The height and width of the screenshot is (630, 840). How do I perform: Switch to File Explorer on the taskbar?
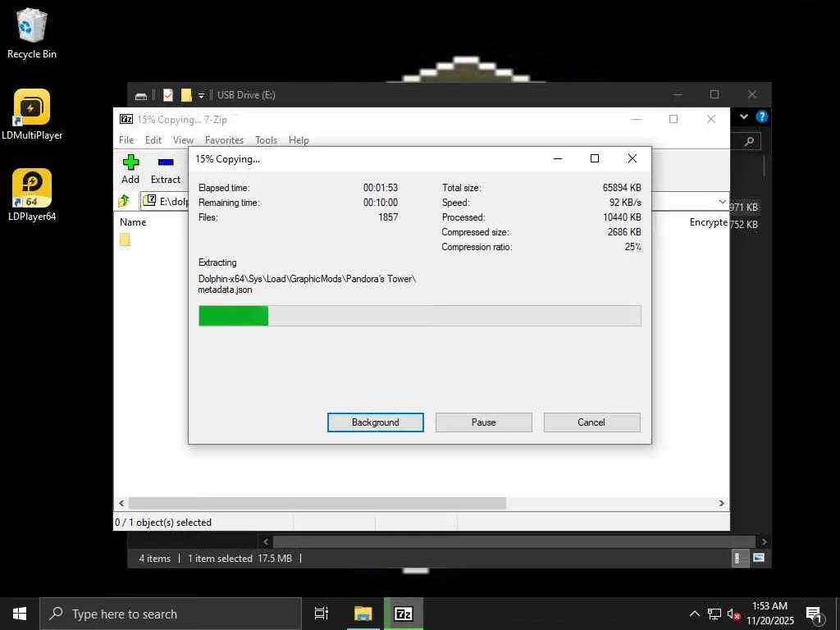[x=363, y=614]
